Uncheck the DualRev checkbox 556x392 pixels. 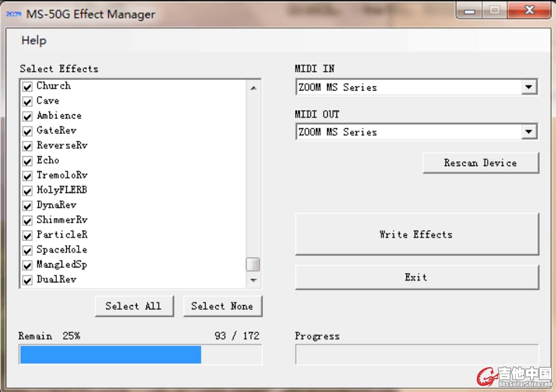click(27, 280)
